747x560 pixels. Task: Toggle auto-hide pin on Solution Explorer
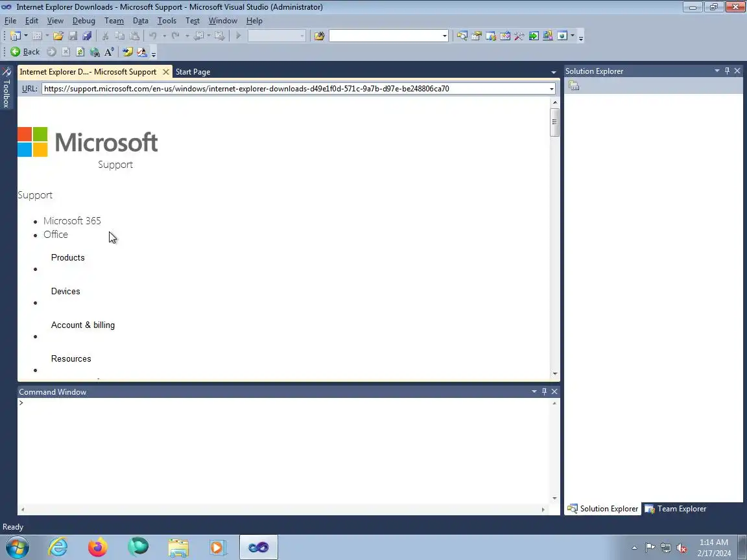(x=727, y=71)
